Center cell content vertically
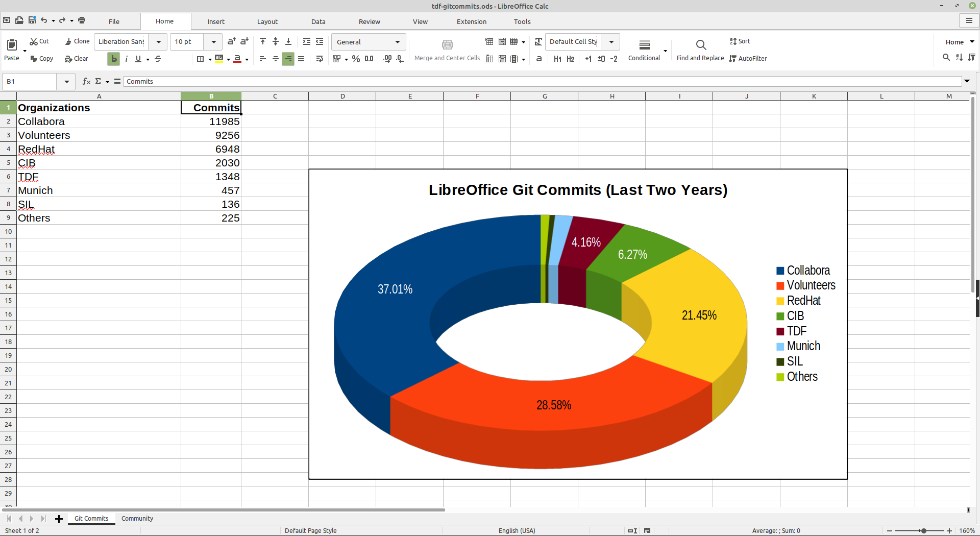This screenshot has width=980, height=536. coord(276,41)
